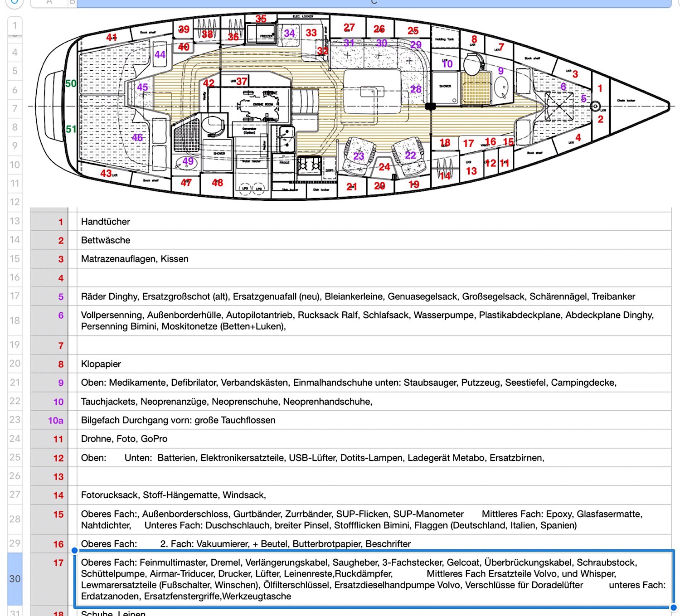Select the Klopapier cell
This screenshot has width=680, height=616.
click(x=374, y=364)
